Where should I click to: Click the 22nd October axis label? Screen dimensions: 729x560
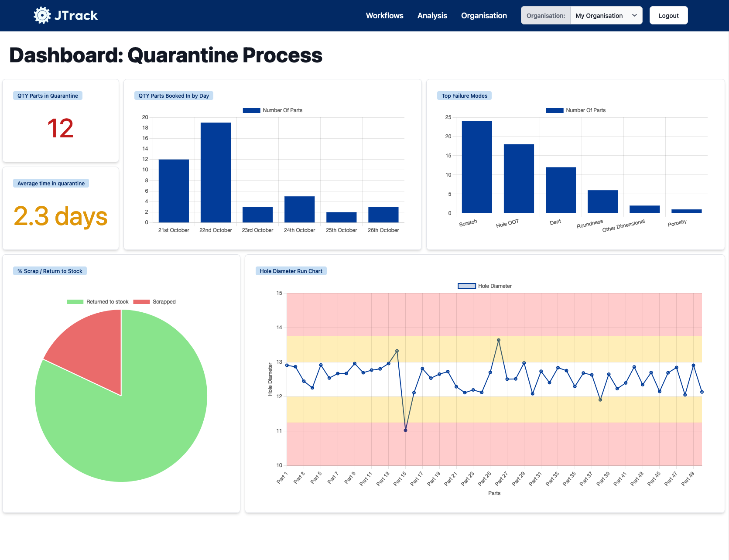tap(216, 230)
